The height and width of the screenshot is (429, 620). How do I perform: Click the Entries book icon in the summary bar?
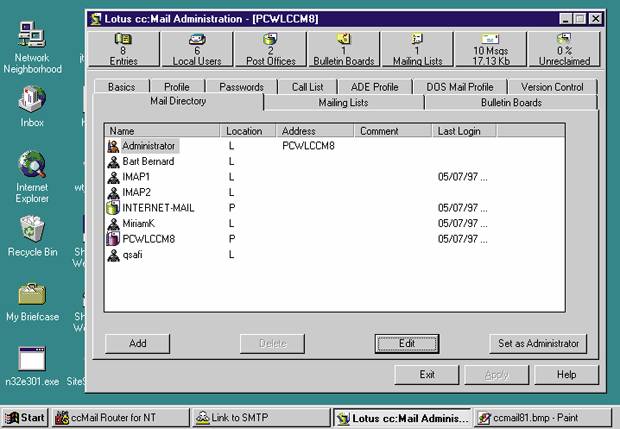click(123, 39)
